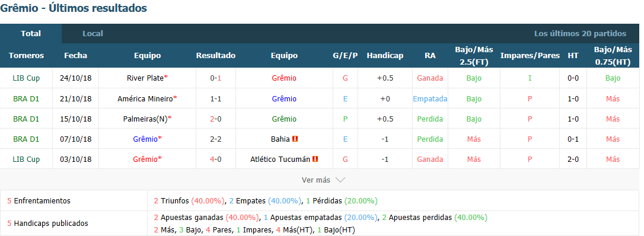Open River Plate team link
Viewport: 644px width, 236px height.
(x=145, y=78)
